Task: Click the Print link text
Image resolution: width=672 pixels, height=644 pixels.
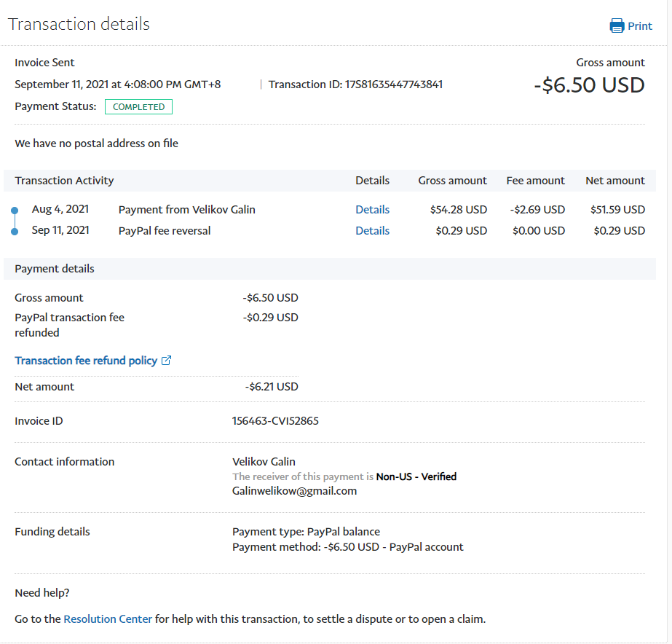Action: click(x=640, y=26)
